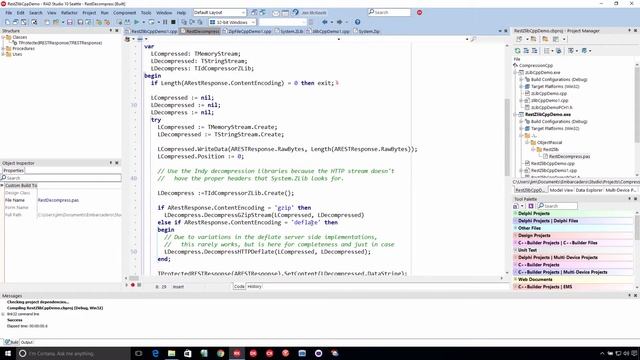Expand the Uses node in Structure
640x360 pixels.
coord(3,54)
